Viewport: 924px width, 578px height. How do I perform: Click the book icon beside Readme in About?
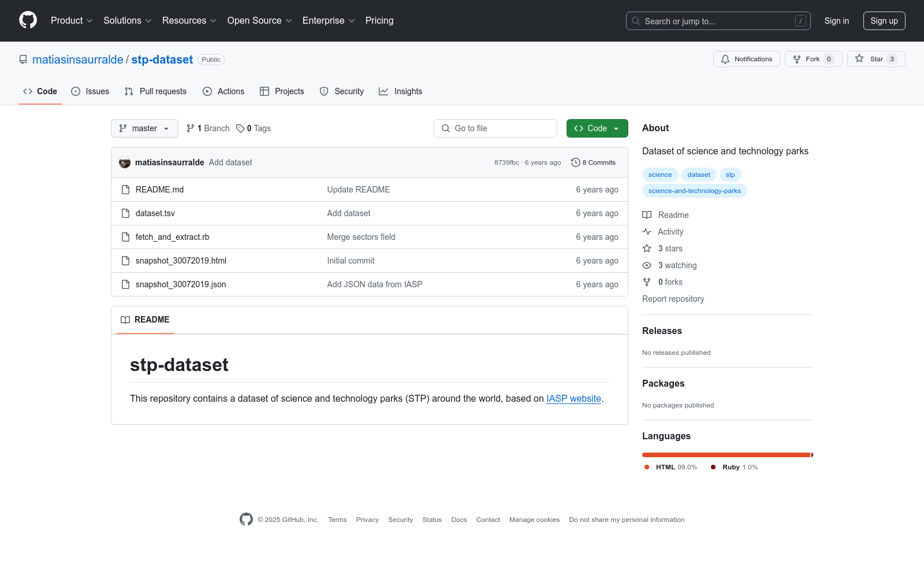coord(647,215)
